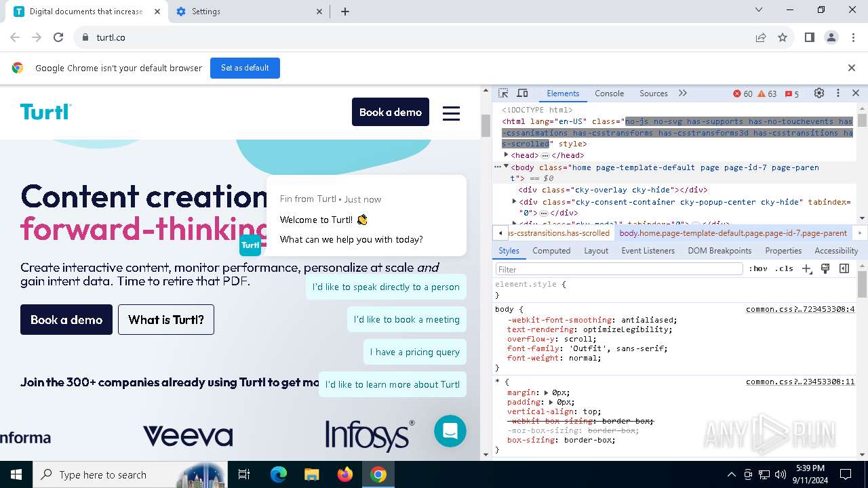Click the head element ellipsis badge
The width and height of the screenshot is (868, 488).
(545, 156)
